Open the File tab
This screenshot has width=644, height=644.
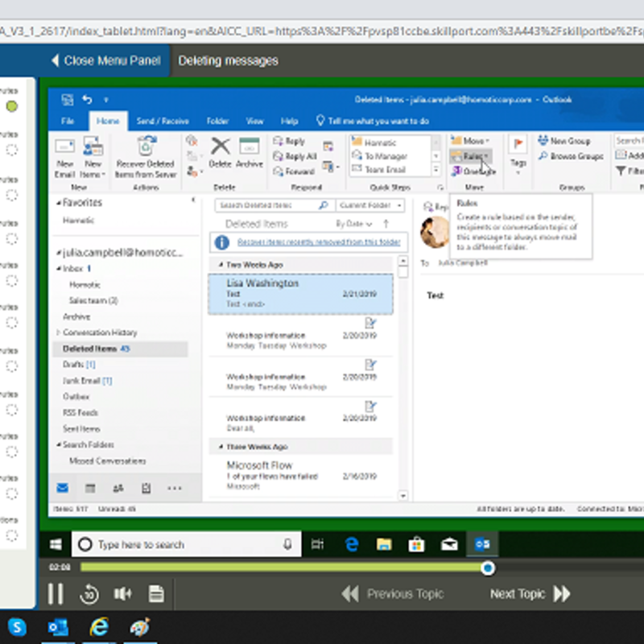point(68,121)
